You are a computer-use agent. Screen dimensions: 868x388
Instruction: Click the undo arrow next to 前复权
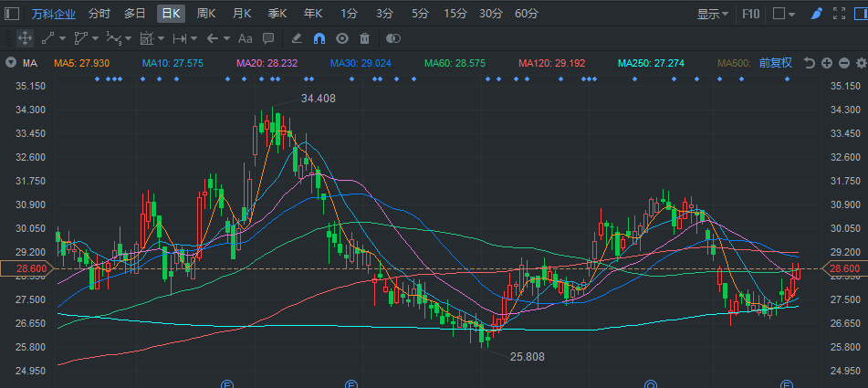pos(810,63)
